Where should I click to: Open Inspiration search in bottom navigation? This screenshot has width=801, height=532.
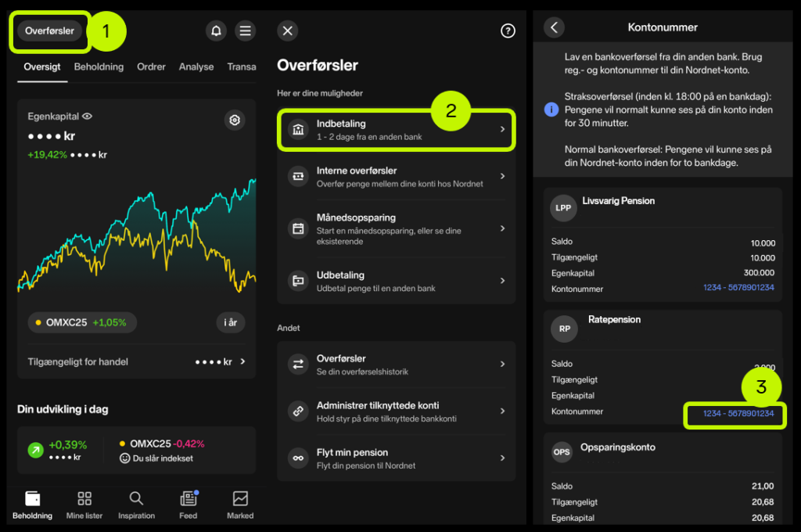tap(136, 505)
